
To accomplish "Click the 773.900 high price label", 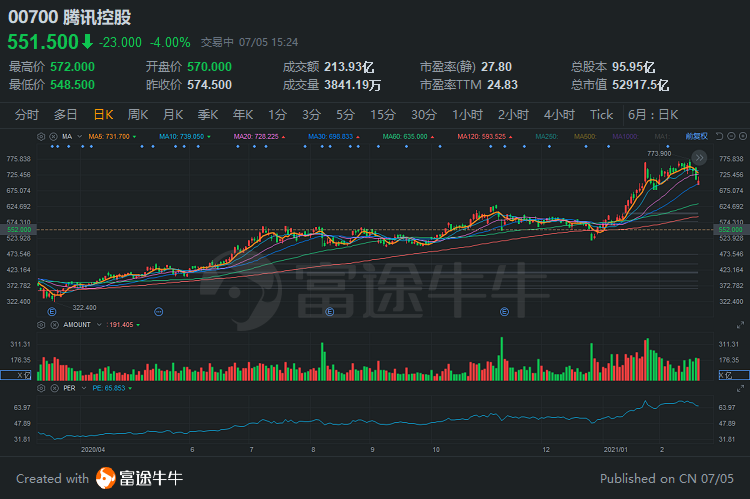I will pos(659,154).
